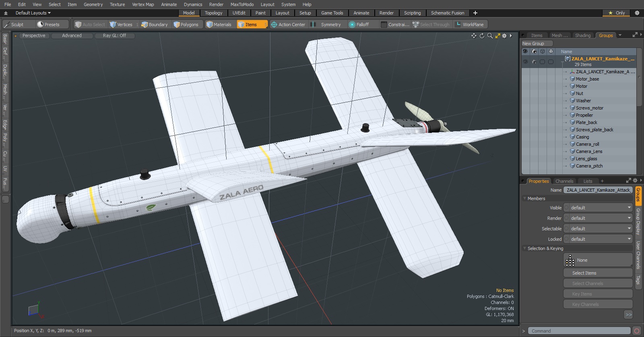Click the gear icon in Properties panel header
Image resolution: width=644 pixels, height=337 pixels.
(x=635, y=181)
